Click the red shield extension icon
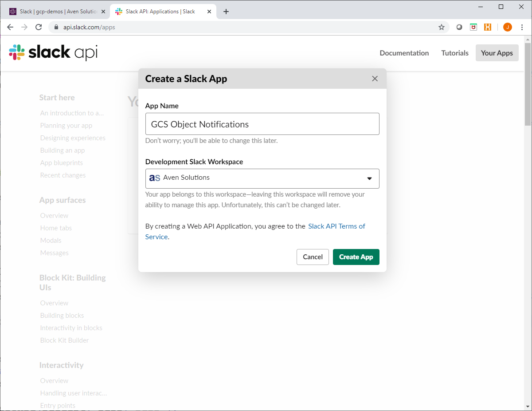This screenshot has width=532, height=411. tap(473, 27)
